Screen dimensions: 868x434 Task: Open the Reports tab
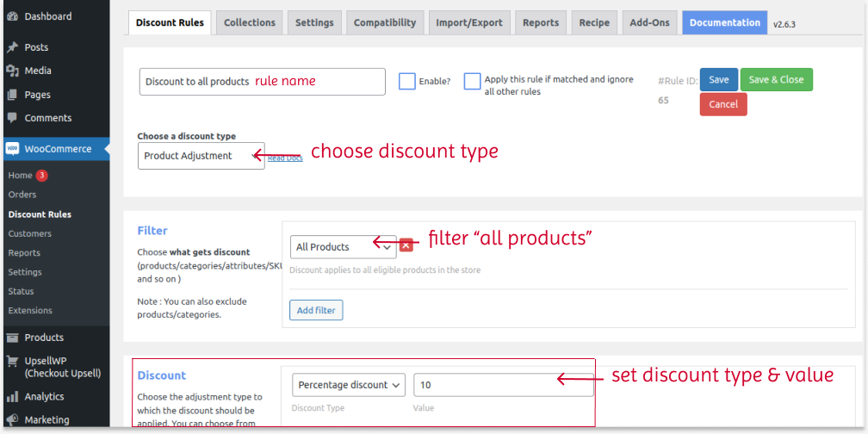coord(541,22)
